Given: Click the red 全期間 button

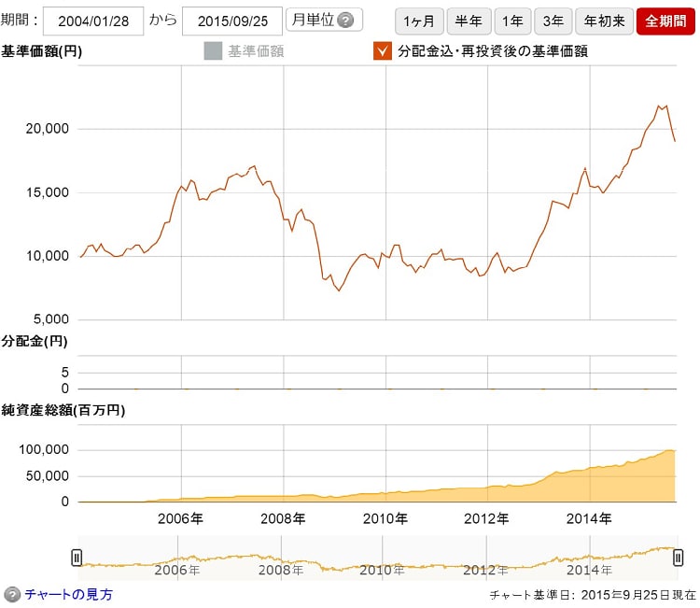Looking at the screenshot, I should click(665, 21).
